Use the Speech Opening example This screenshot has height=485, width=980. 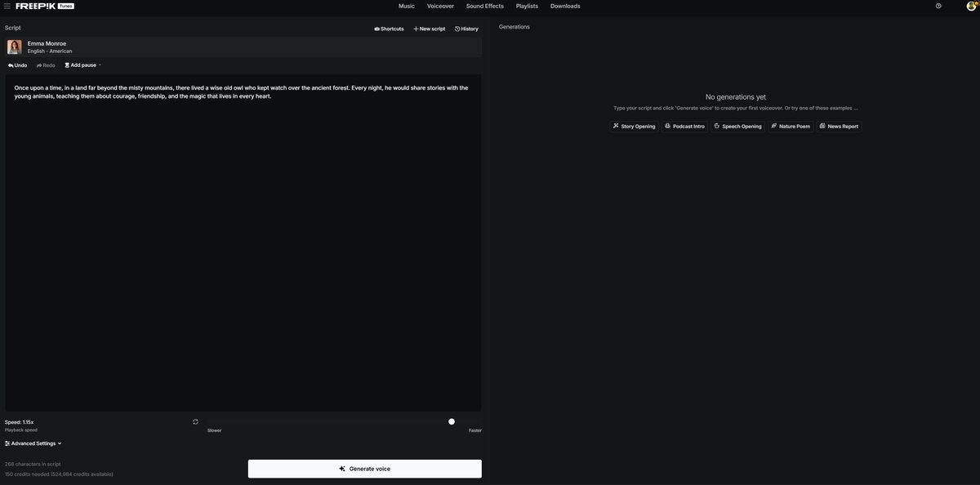(x=737, y=127)
